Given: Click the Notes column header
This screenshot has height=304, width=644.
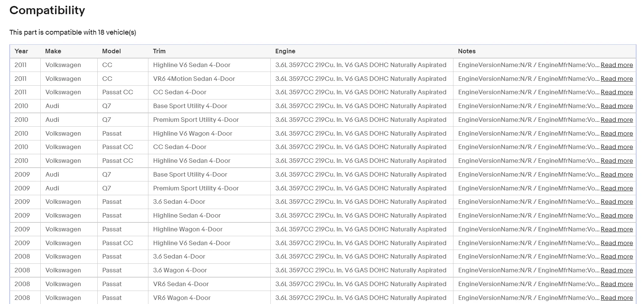Looking at the screenshot, I should (x=467, y=51).
